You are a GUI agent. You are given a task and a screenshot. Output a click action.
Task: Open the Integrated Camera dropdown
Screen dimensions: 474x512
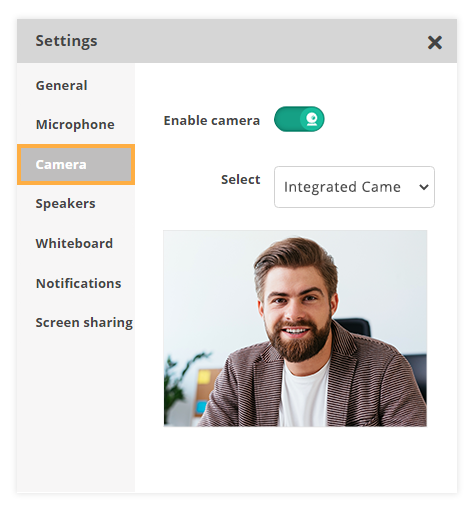[x=354, y=187]
